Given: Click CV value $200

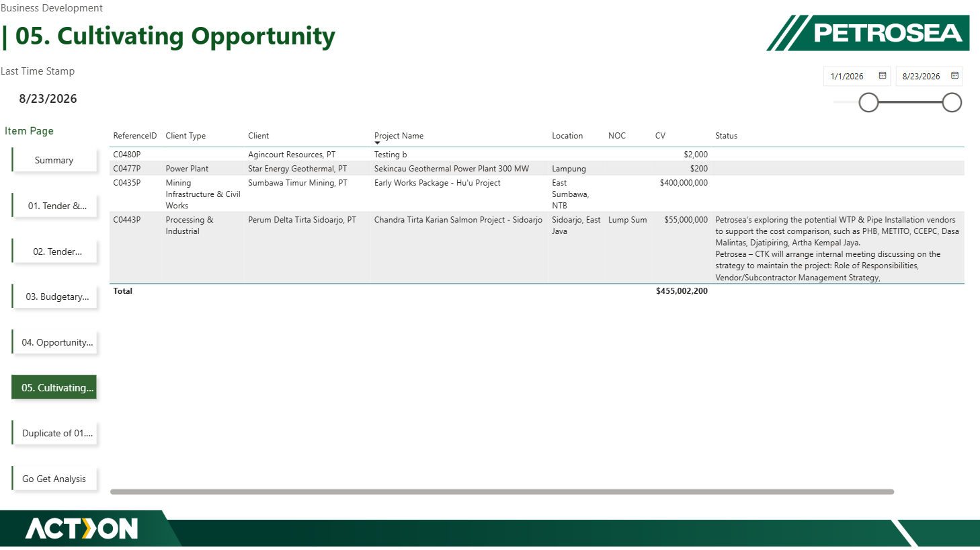Looking at the screenshot, I should tap(699, 169).
